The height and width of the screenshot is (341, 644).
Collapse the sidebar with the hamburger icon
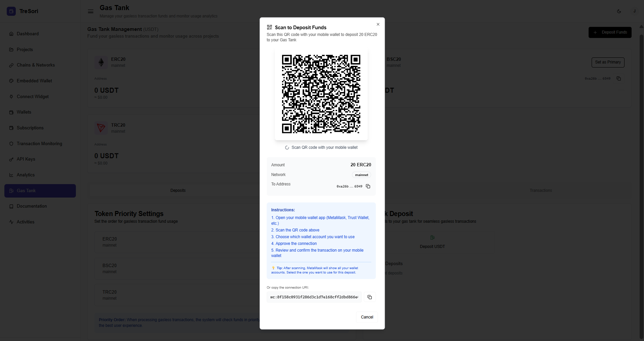[x=91, y=11]
